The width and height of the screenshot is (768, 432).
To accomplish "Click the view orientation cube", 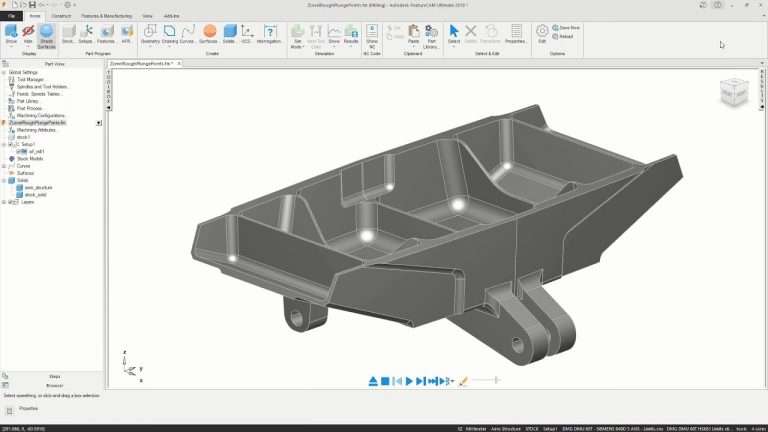I will [733, 92].
